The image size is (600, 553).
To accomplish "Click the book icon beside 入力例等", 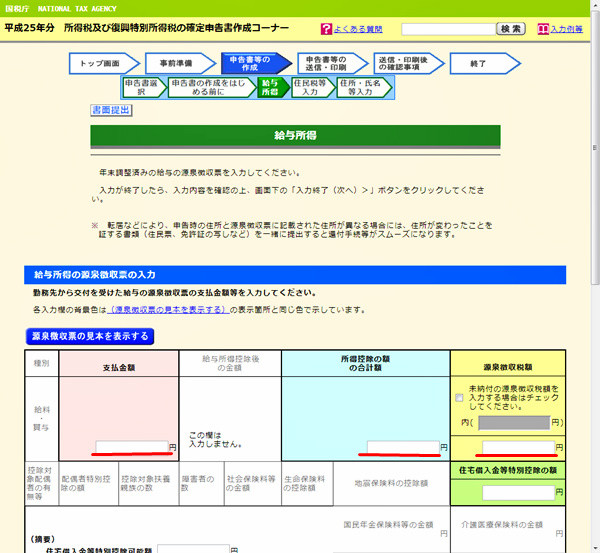I will [x=543, y=29].
